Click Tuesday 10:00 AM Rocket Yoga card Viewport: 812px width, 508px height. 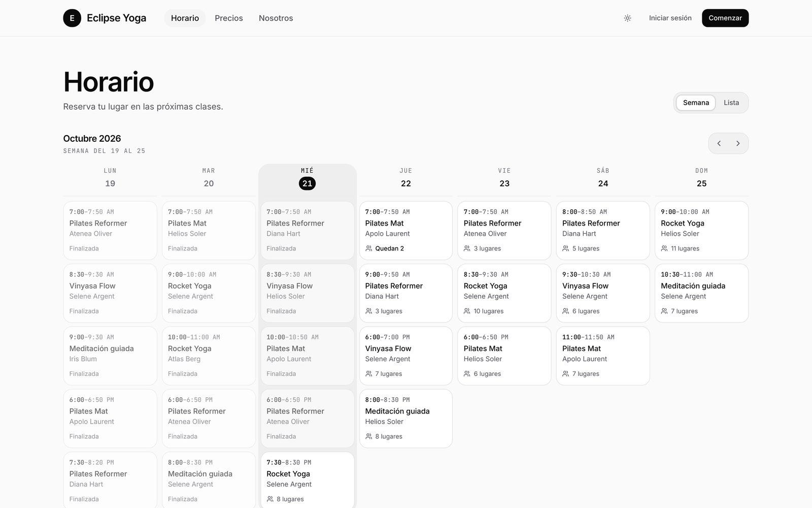[209, 356]
